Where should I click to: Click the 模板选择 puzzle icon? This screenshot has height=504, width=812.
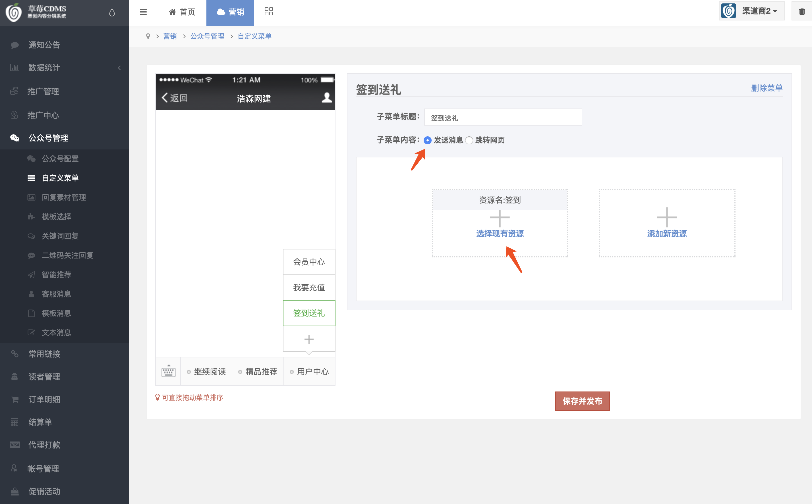coord(31,217)
